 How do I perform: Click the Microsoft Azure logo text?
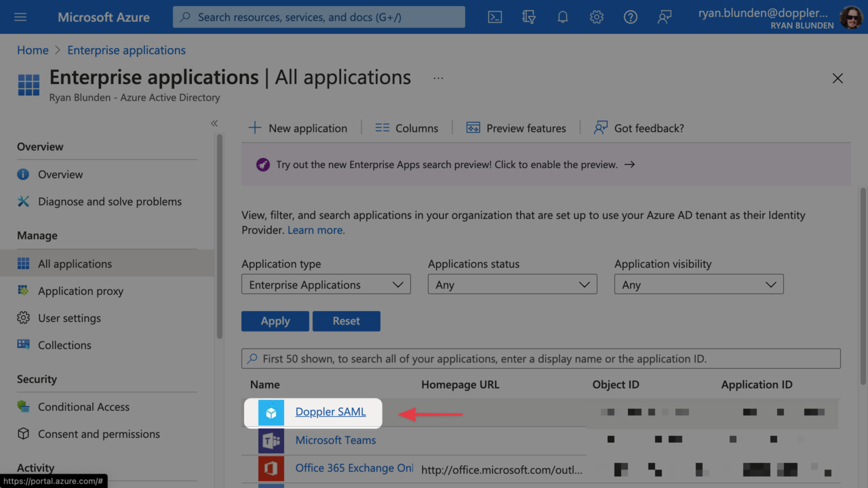(x=104, y=17)
